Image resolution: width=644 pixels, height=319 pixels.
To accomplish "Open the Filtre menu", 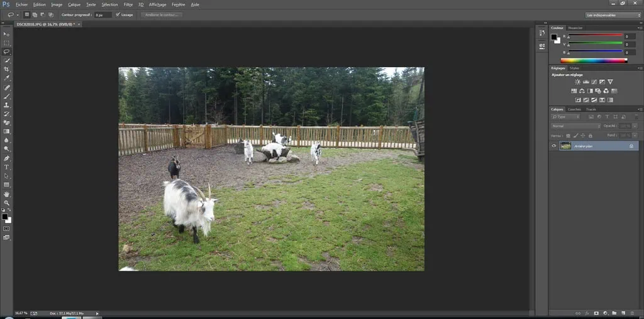I will [x=128, y=4].
